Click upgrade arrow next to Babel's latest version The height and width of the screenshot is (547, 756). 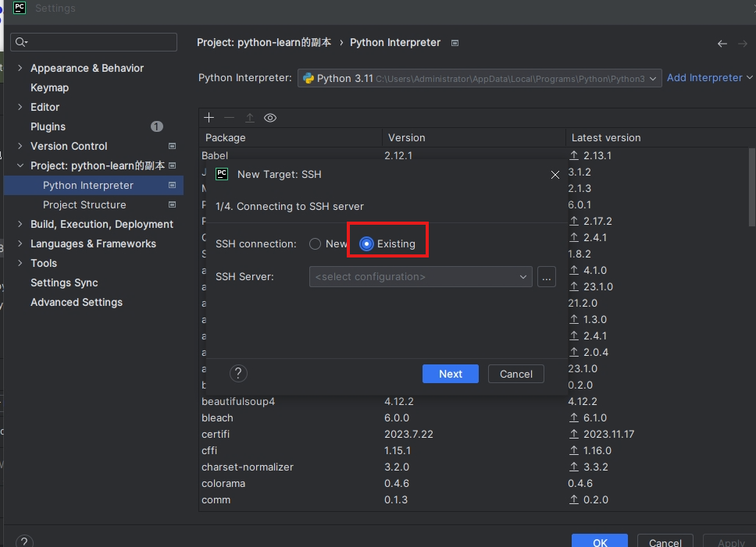[574, 156]
